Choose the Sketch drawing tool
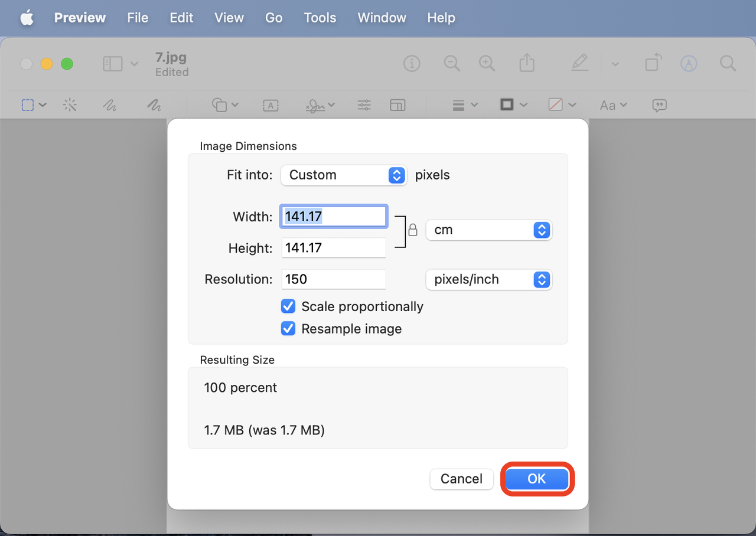The width and height of the screenshot is (756, 536). [x=109, y=105]
